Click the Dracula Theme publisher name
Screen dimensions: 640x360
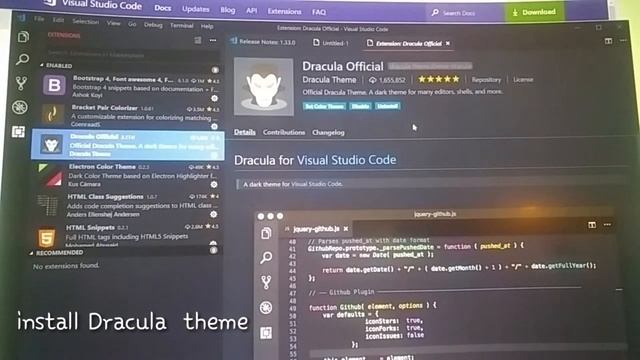click(x=329, y=80)
